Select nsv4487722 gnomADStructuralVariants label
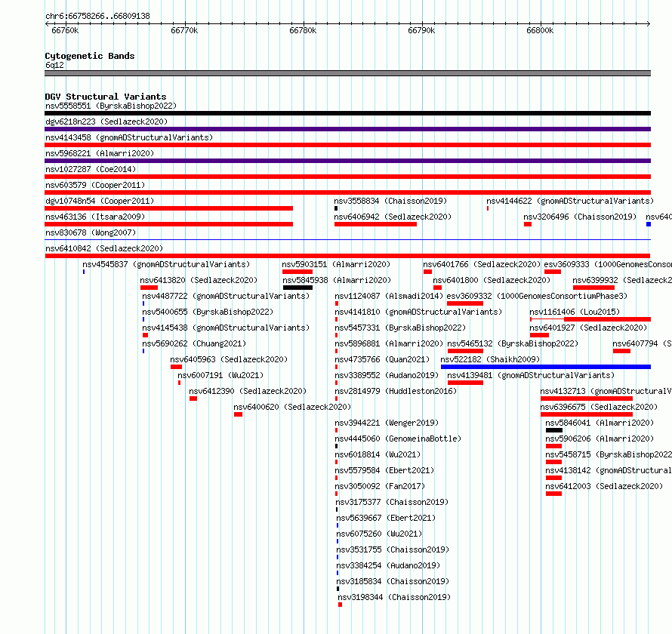The image size is (672, 634). coord(226,296)
